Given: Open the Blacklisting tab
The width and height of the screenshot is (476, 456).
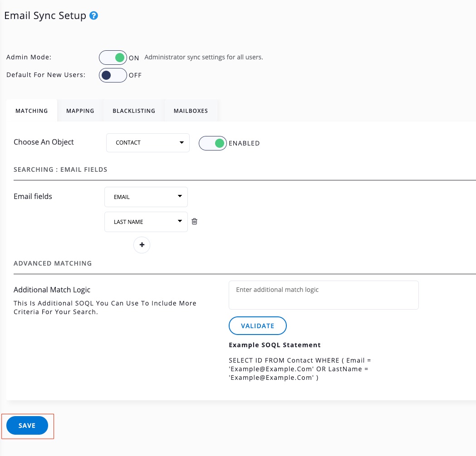Looking at the screenshot, I should (134, 111).
